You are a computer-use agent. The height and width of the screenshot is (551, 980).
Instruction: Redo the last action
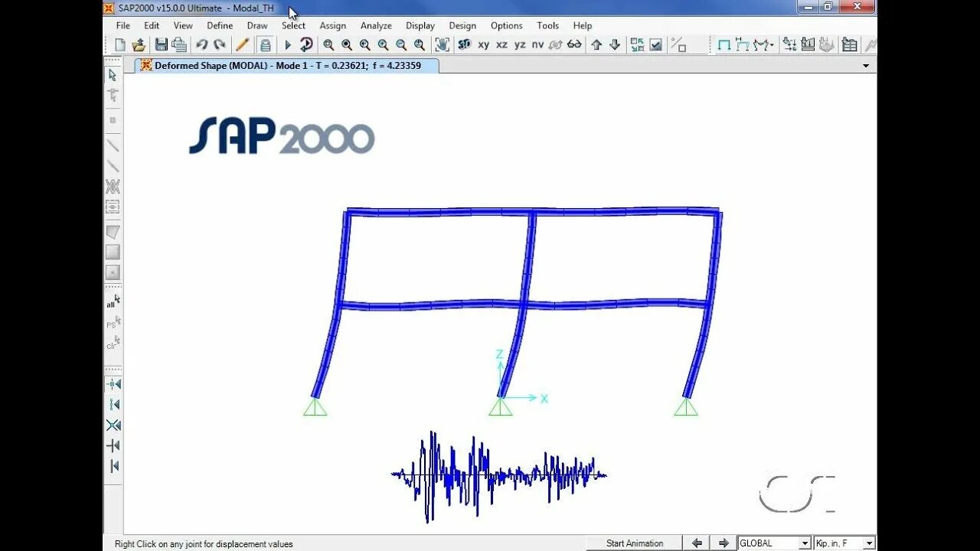tap(220, 45)
